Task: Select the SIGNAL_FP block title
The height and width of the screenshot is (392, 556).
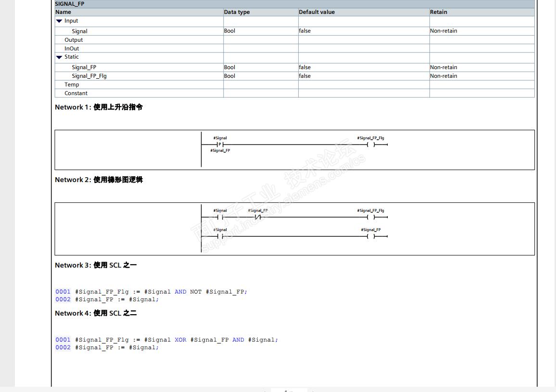Action: click(69, 4)
